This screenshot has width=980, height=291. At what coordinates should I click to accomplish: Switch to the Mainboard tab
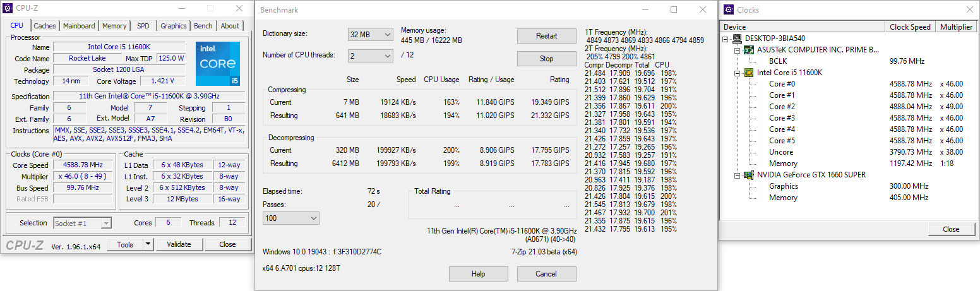[x=79, y=26]
